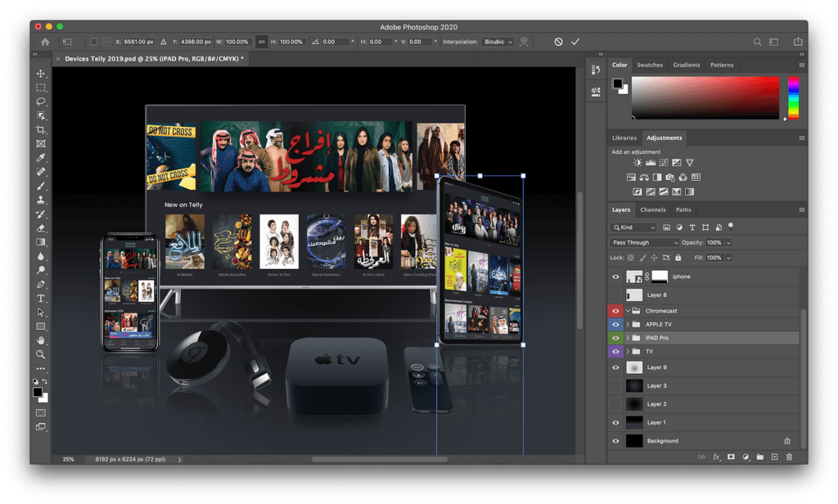Choose the Horizontal Type tool

click(41, 299)
